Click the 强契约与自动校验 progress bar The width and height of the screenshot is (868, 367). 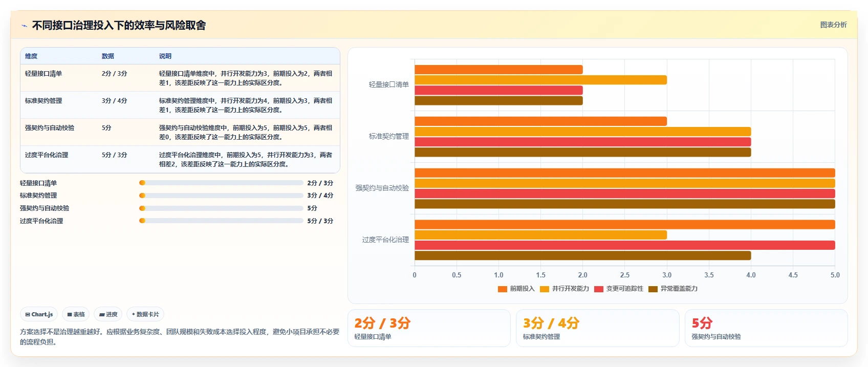(221, 208)
